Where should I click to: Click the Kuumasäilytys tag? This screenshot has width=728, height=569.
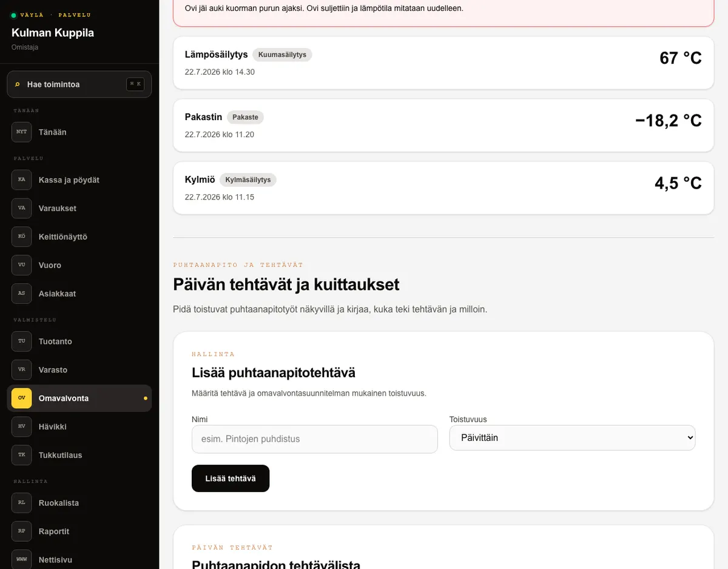coord(282,55)
